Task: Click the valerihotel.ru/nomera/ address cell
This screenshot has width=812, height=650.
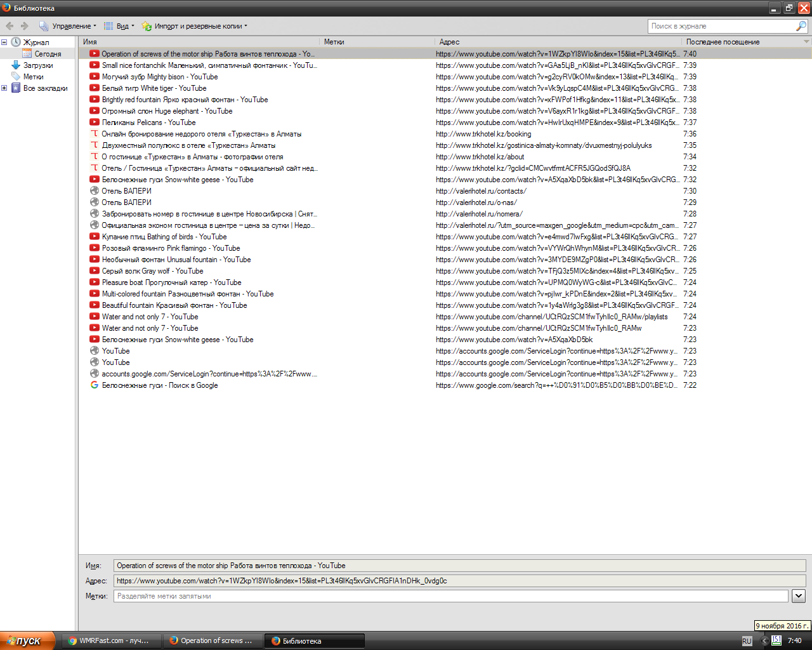Action: point(479,214)
